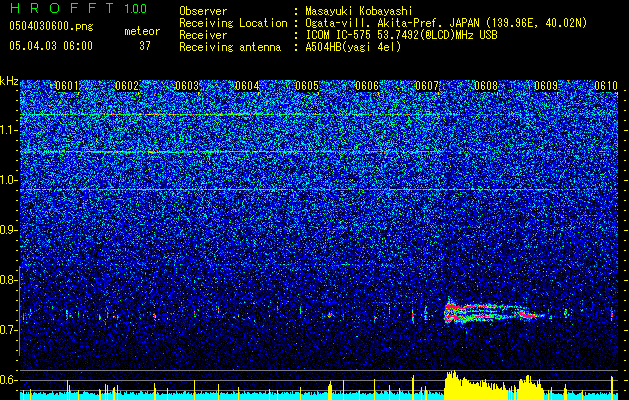629x400 pixels.
Task: Click the word "meteor" label
Action: (142, 31)
